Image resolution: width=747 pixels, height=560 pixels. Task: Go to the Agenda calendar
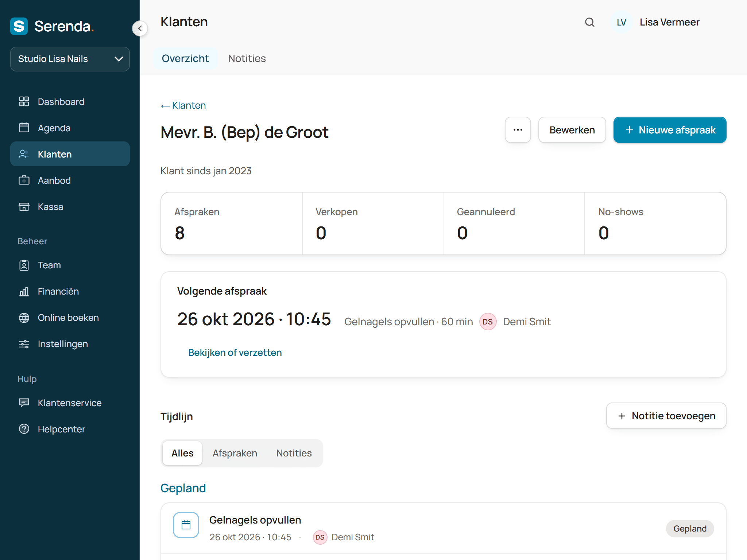click(x=70, y=128)
